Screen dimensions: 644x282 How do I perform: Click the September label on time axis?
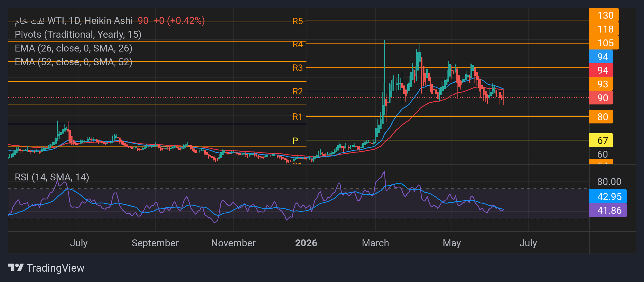[x=155, y=243]
